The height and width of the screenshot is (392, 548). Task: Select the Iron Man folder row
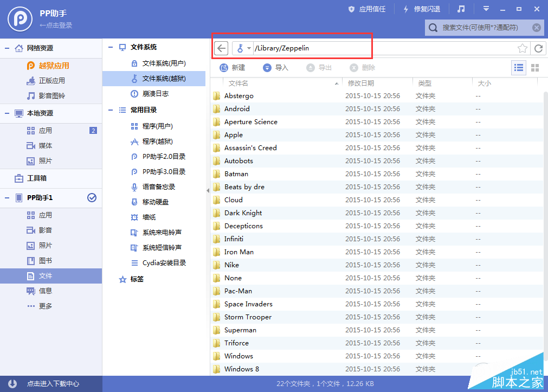tap(377, 252)
